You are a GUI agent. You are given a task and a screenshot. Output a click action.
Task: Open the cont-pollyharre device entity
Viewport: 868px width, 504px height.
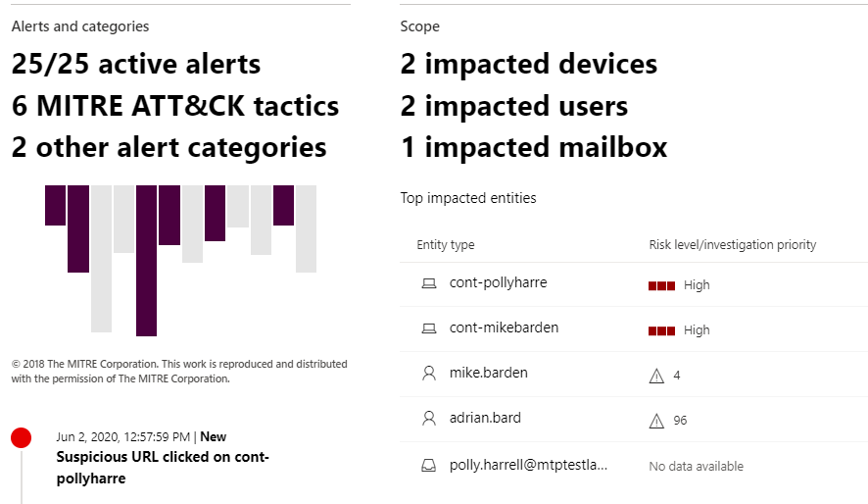[x=498, y=282]
